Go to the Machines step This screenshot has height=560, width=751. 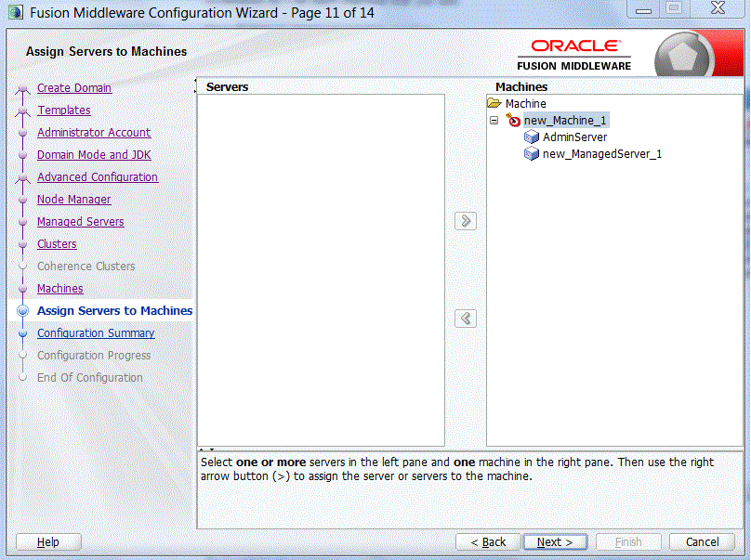coord(60,289)
